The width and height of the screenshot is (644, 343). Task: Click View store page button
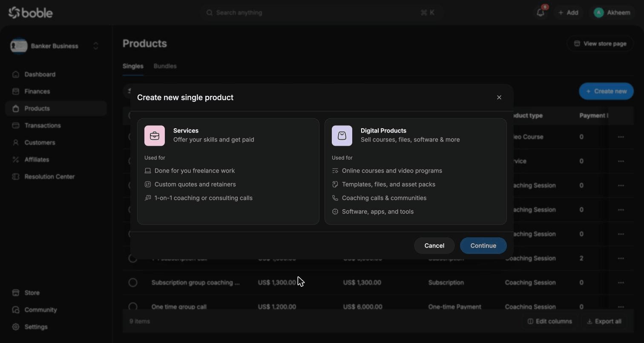[600, 43]
